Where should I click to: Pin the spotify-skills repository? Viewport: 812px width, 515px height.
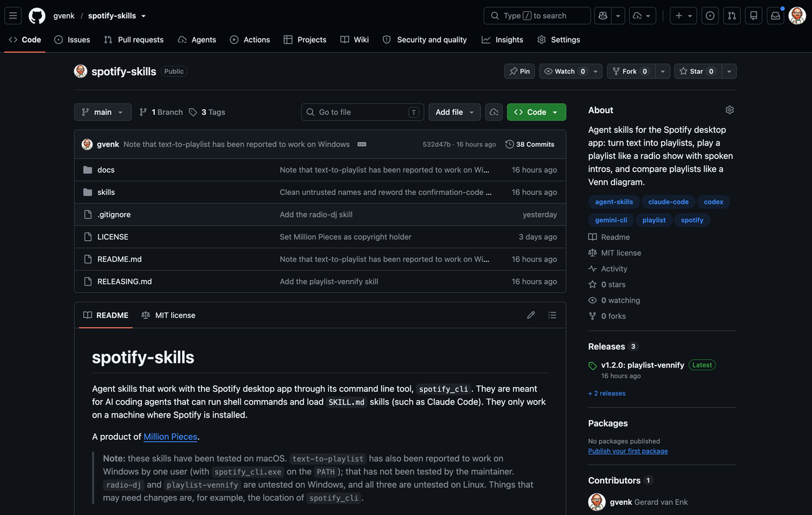[520, 71]
